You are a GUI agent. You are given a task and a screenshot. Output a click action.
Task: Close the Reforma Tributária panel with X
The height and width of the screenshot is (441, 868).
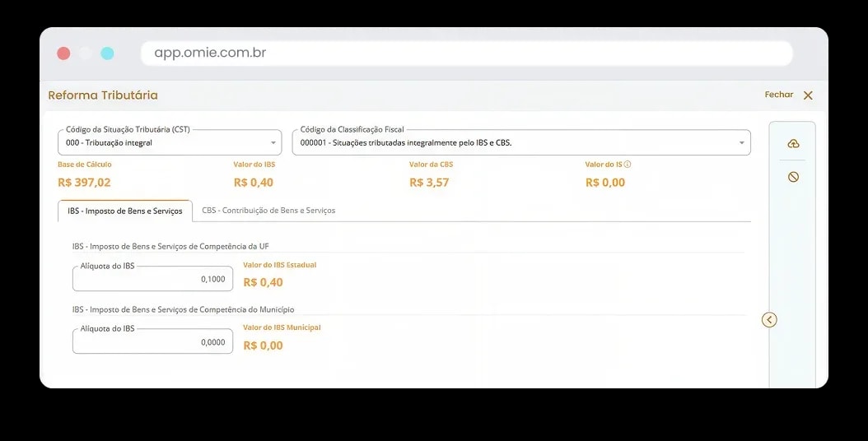pos(808,95)
